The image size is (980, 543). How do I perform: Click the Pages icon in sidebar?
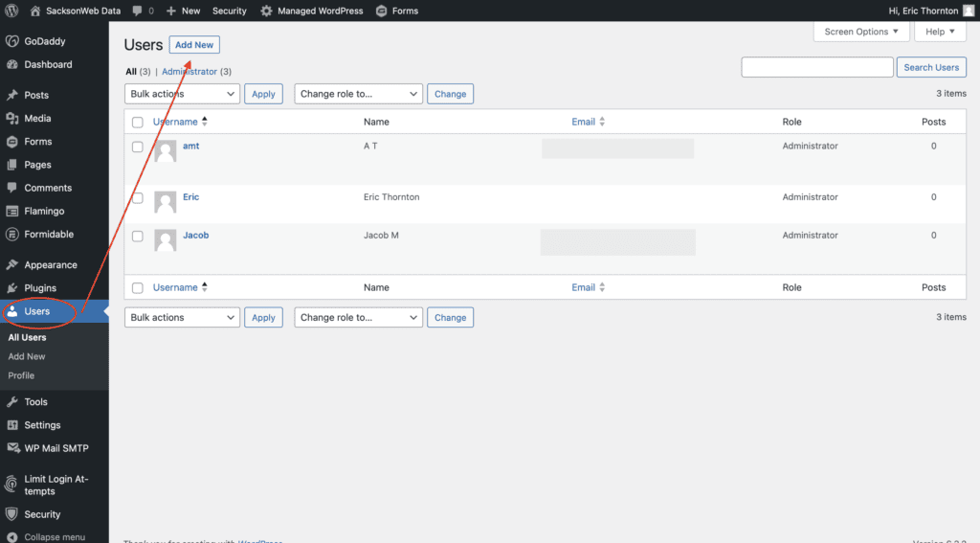pyautogui.click(x=11, y=165)
